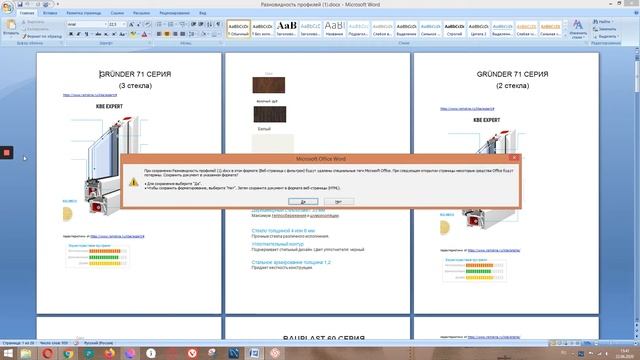Click the red recording stop button
640x360 pixels.
[x=7, y=153]
